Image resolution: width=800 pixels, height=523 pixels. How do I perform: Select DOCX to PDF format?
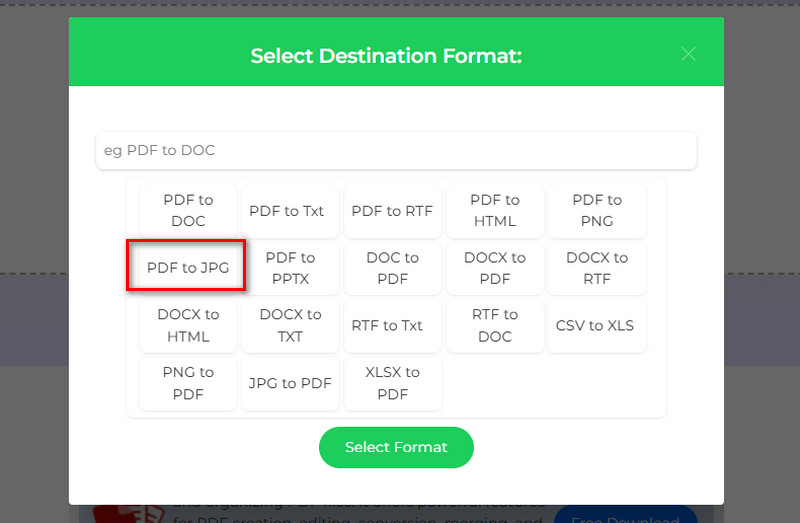[495, 268]
